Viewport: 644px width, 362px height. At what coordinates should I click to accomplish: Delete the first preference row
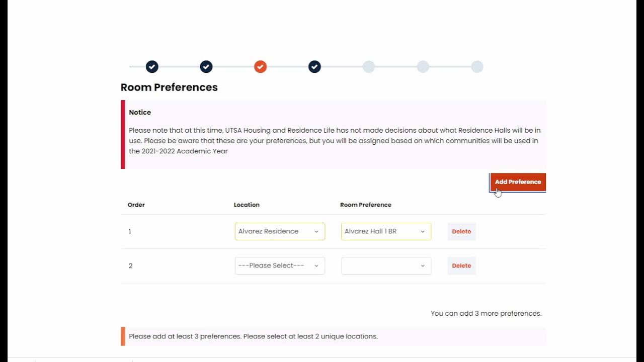pyautogui.click(x=461, y=231)
